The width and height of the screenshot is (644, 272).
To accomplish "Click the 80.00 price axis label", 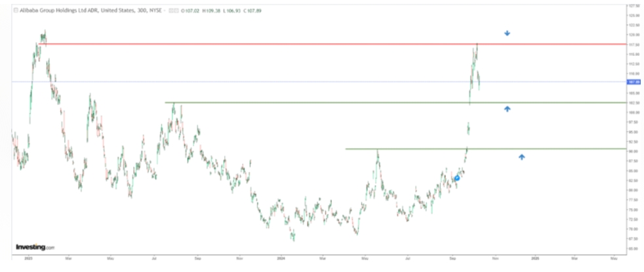I will [x=635, y=190].
